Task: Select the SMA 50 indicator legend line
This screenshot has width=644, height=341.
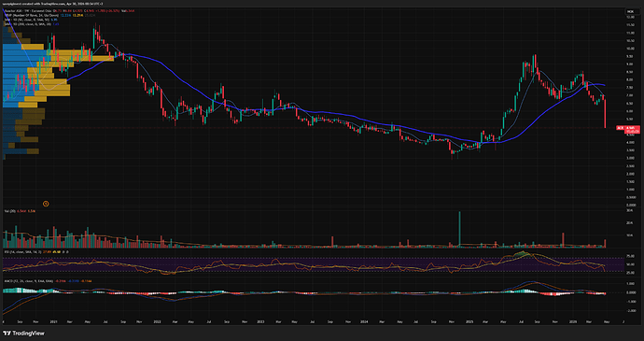Action: pos(32,20)
